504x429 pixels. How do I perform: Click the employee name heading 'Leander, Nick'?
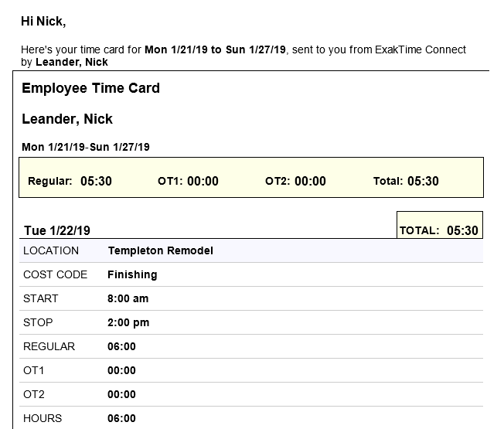point(67,119)
